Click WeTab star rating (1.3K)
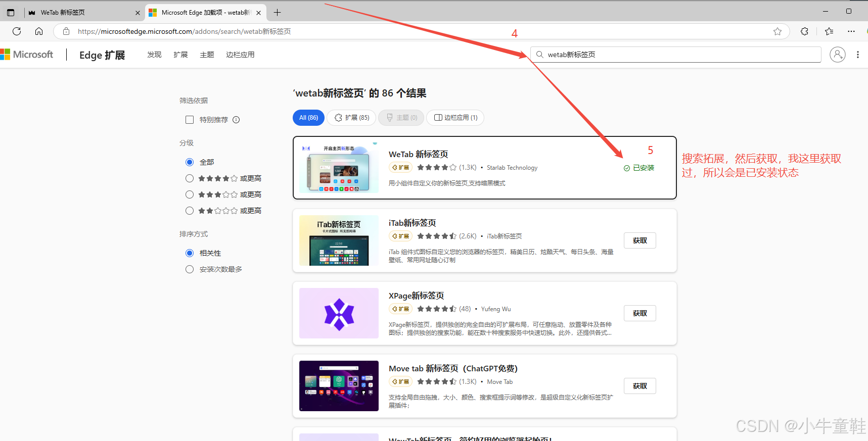868x441 pixels. 447,167
